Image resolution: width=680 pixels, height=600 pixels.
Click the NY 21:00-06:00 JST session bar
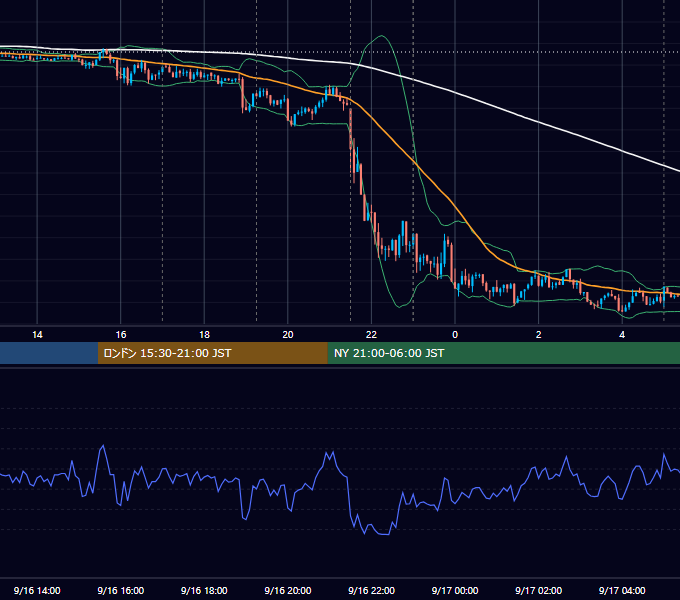pos(503,353)
